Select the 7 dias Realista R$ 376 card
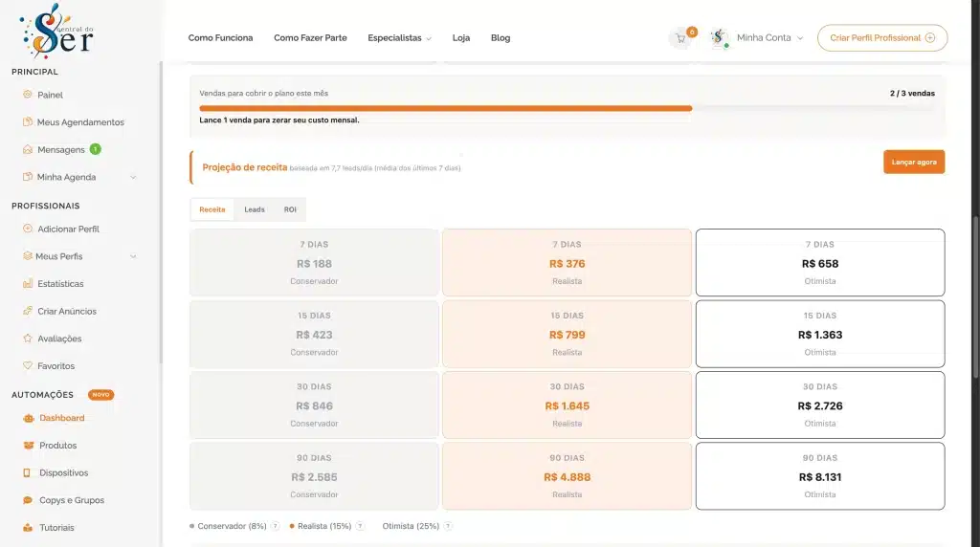The height and width of the screenshot is (547, 980). [567, 262]
